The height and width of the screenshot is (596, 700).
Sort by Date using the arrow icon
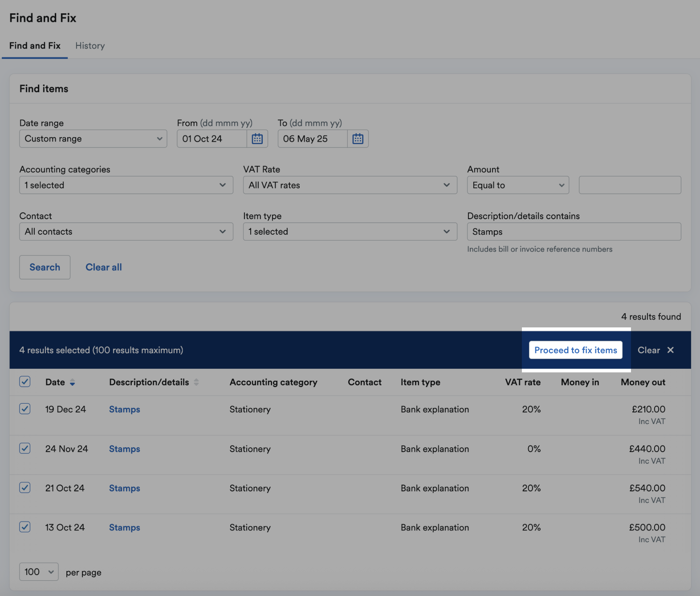click(72, 383)
